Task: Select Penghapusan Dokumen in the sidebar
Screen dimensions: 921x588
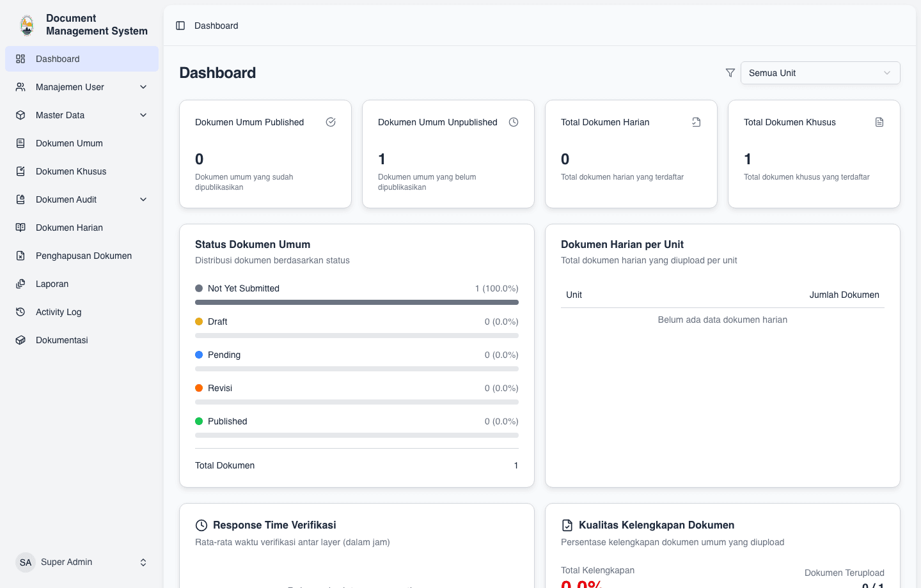Action: [82, 256]
